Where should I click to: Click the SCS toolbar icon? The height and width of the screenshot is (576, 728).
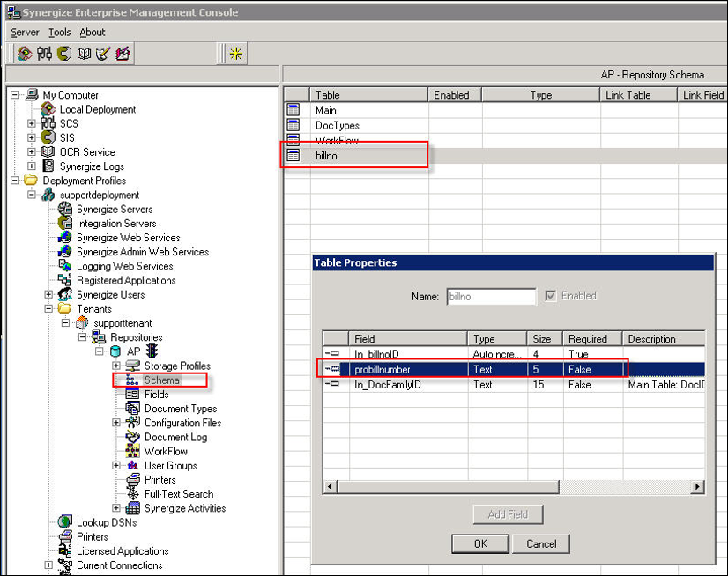tap(45, 54)
